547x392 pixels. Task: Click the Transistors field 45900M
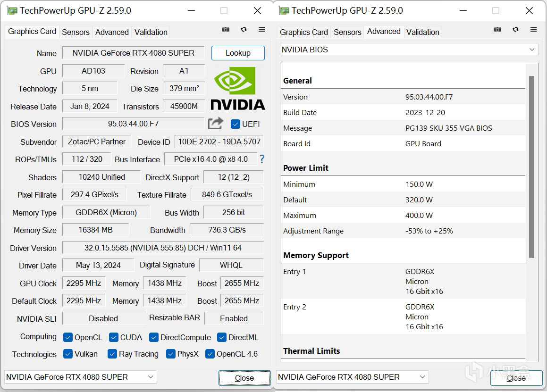(184, 106)
